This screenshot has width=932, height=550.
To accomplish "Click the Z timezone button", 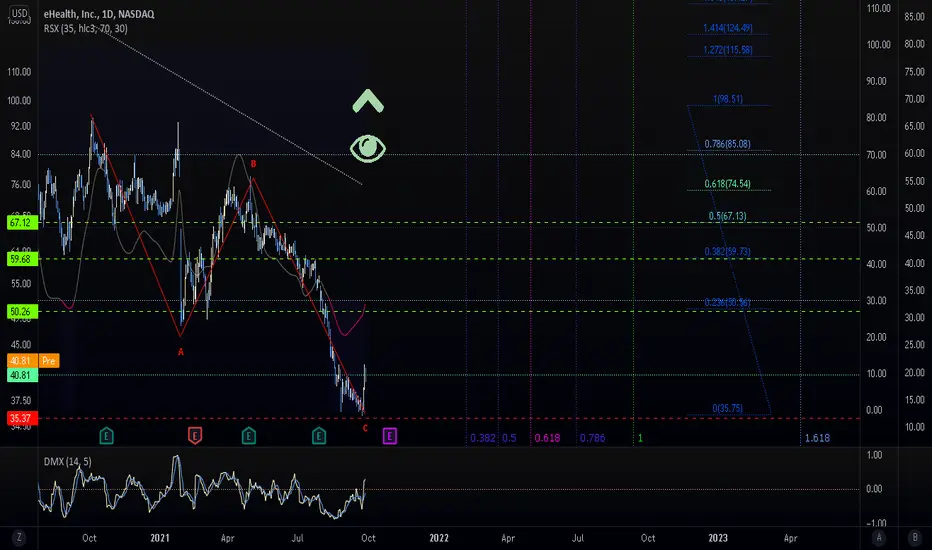I will [19, 538].
